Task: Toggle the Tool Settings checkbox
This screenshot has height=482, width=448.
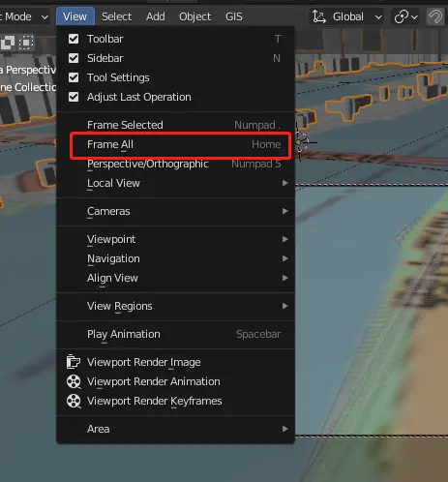Action: [x=74, y=77]
